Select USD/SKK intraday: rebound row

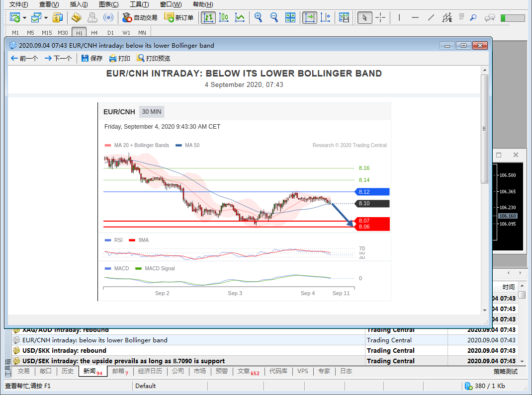264,351
